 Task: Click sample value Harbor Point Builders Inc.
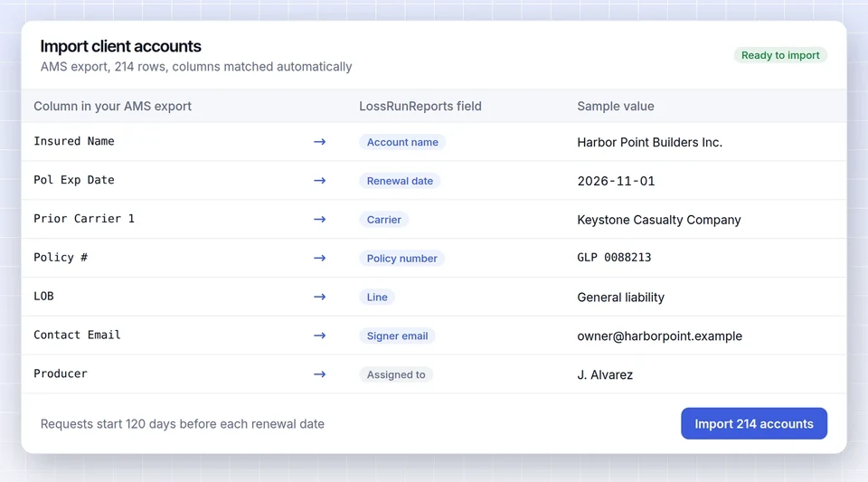point(649,142)
